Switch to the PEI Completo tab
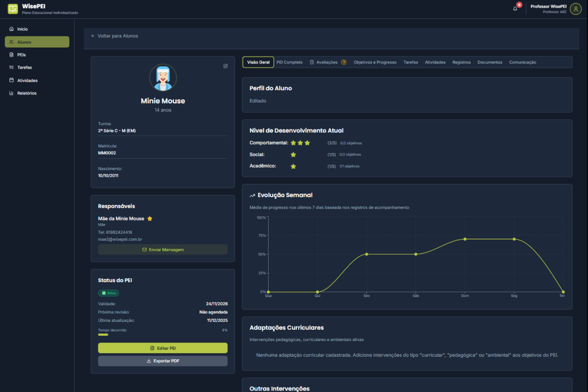Viewport: 588px width, 392px height. 289,62
